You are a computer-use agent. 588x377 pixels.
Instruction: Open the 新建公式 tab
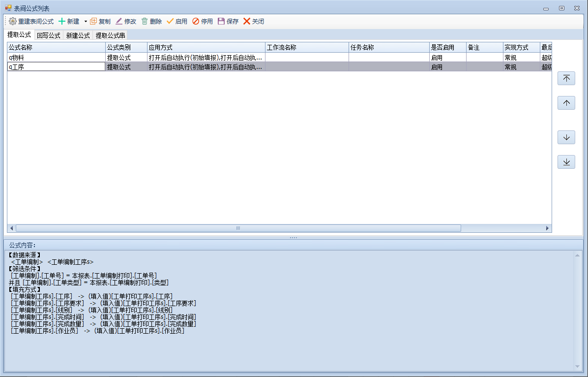point(78,35)
